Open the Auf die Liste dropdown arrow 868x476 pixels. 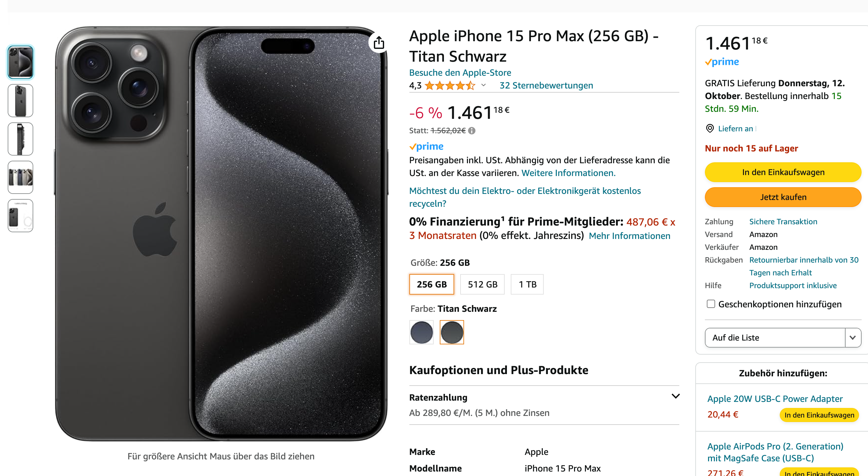853,338
